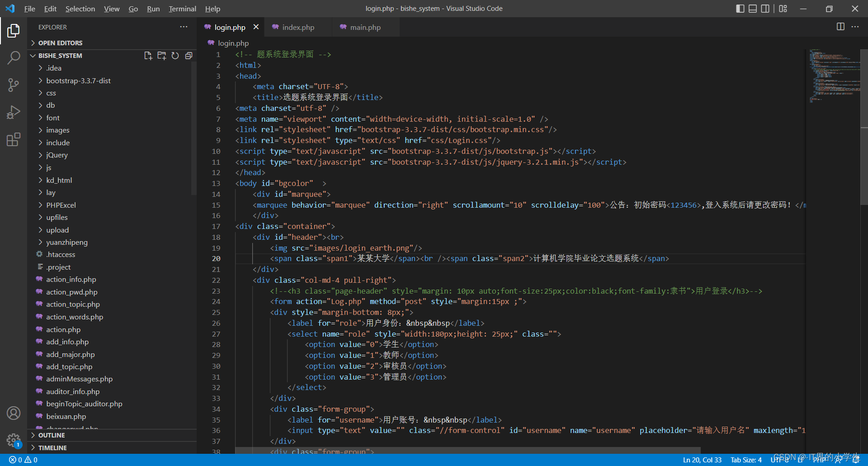Open the .project file

[112, 267]
